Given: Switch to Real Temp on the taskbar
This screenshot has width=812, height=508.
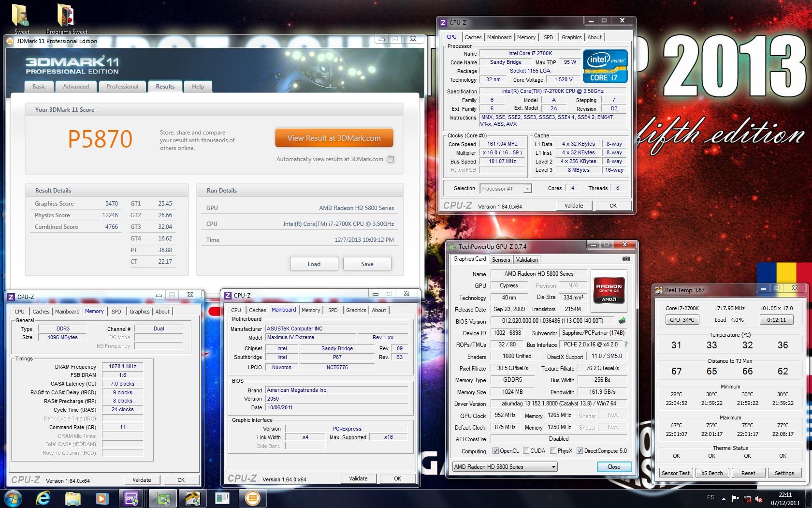Looking at the screenshot, I should coord(192,498).
